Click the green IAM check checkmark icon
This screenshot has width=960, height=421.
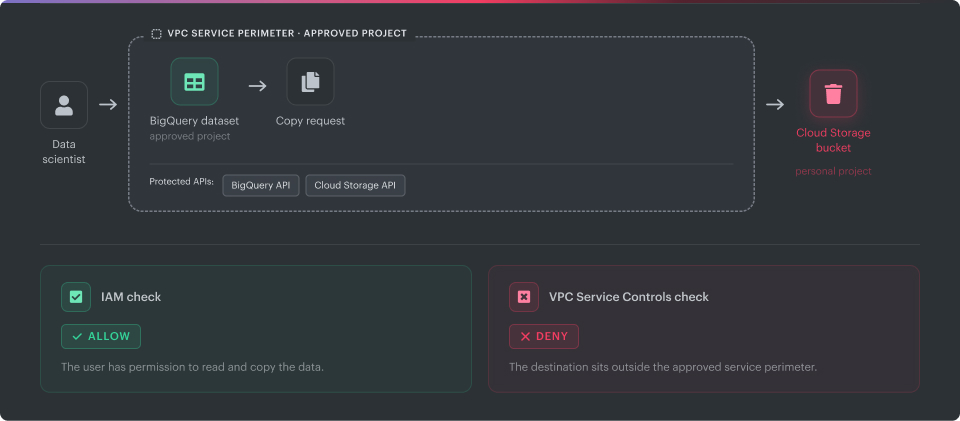tap(76, 297)
